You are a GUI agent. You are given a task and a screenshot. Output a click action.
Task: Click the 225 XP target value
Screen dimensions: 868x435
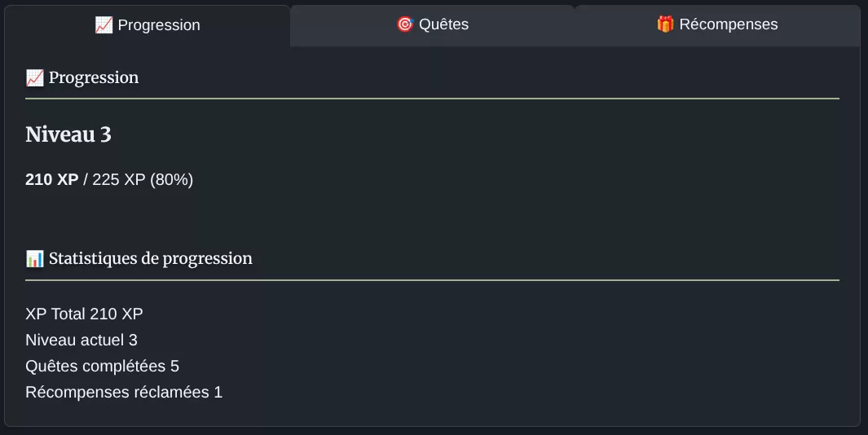click(119, 180)
